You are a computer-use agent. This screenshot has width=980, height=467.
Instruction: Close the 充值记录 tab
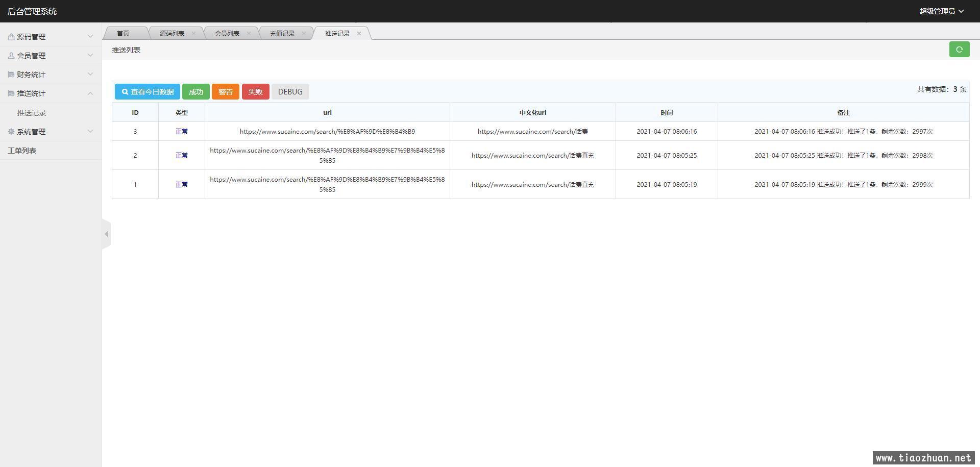point(304,34)
